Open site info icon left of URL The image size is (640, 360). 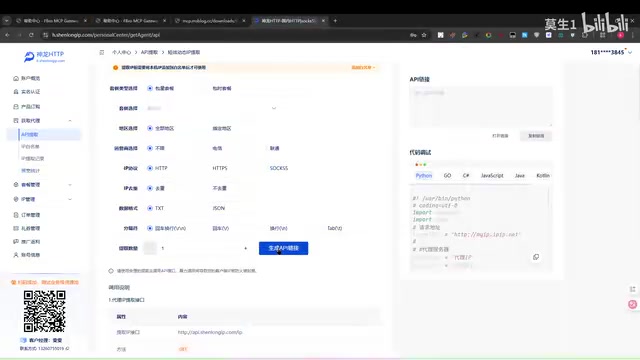point(45,35)
